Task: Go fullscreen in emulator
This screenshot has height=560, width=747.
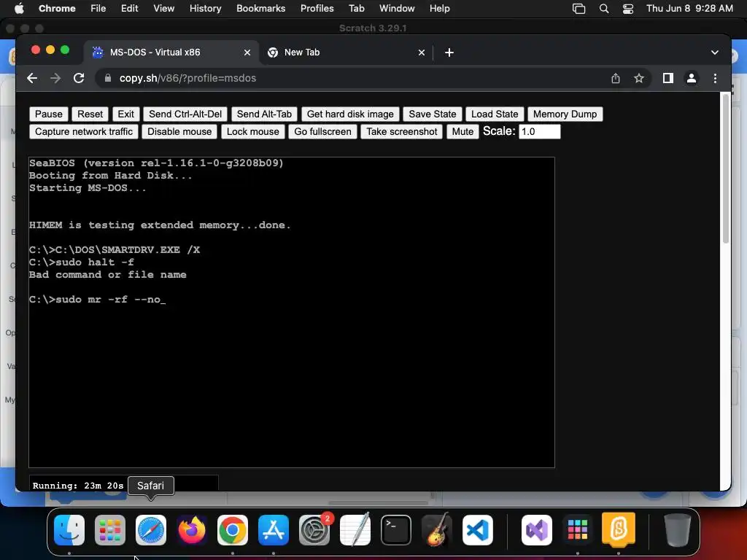Action: pyautogui.click(x=322, y=131)
